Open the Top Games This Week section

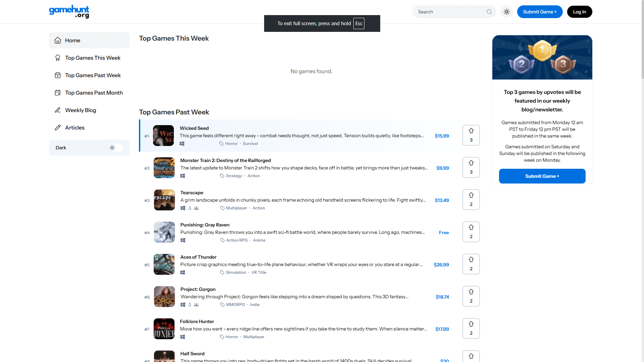[x=93, y=58]
